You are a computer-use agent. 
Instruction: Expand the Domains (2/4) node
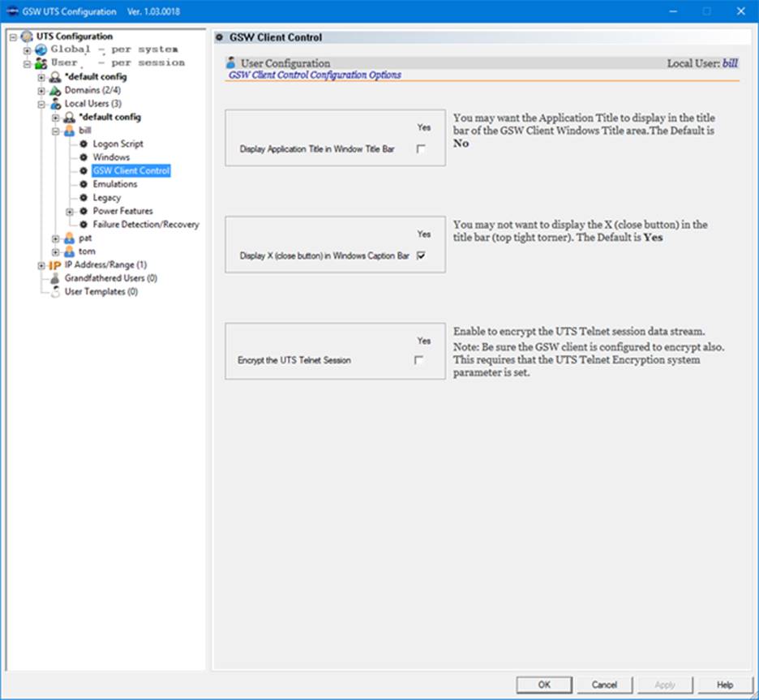(41, 91)
